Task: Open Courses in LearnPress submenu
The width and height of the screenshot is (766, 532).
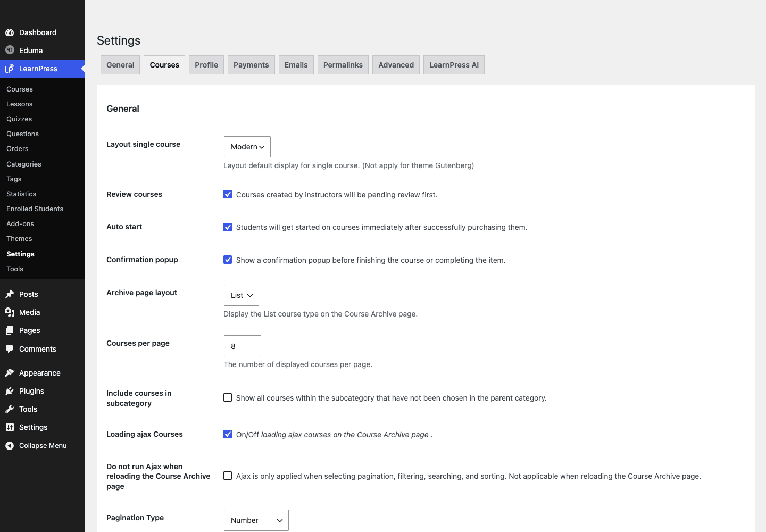Action: [x=43, y=89]
